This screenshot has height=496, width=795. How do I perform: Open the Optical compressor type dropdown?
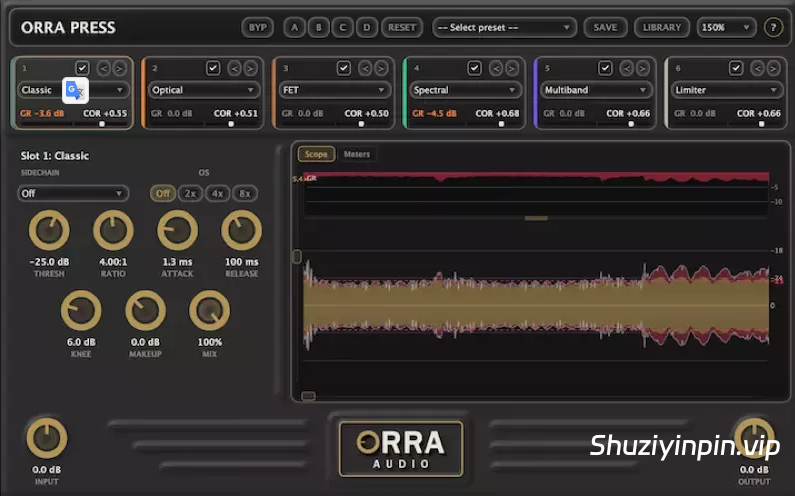click(204, 90)
